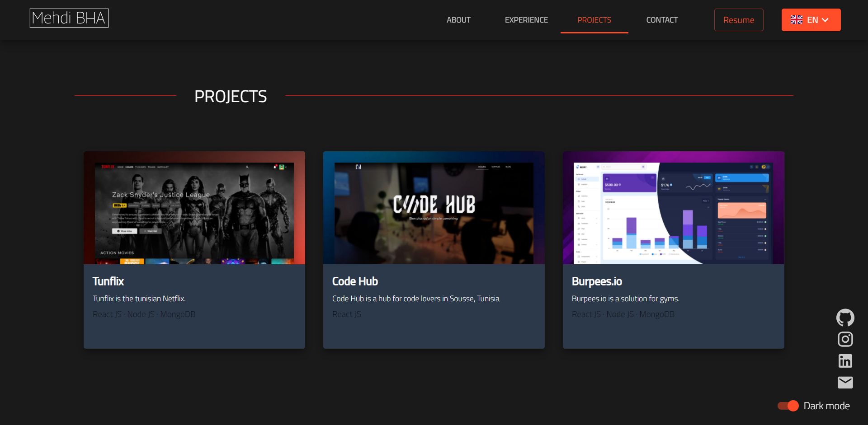The image size is (868, 425).
Task: Click the 'React JS' tag under Code Hub
Action: [347, 314]
